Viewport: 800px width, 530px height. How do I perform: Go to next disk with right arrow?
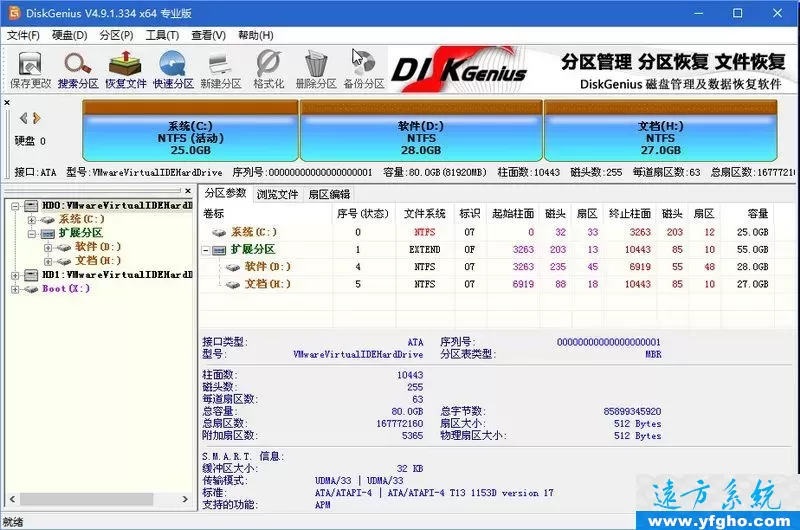(x=37, y=118)
